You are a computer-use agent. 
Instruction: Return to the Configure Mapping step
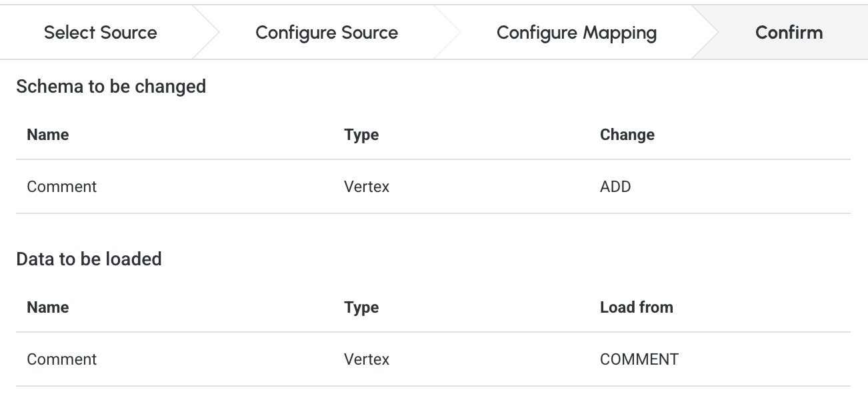[577, 33]
